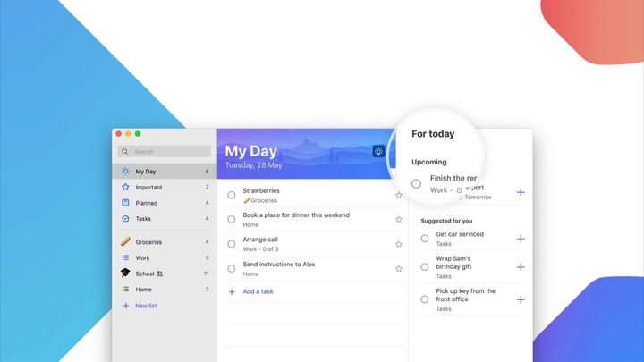Open the Strawberries task title
This screenshot has width=644, height=362.
pyautogui.click(x=261, y=191)
